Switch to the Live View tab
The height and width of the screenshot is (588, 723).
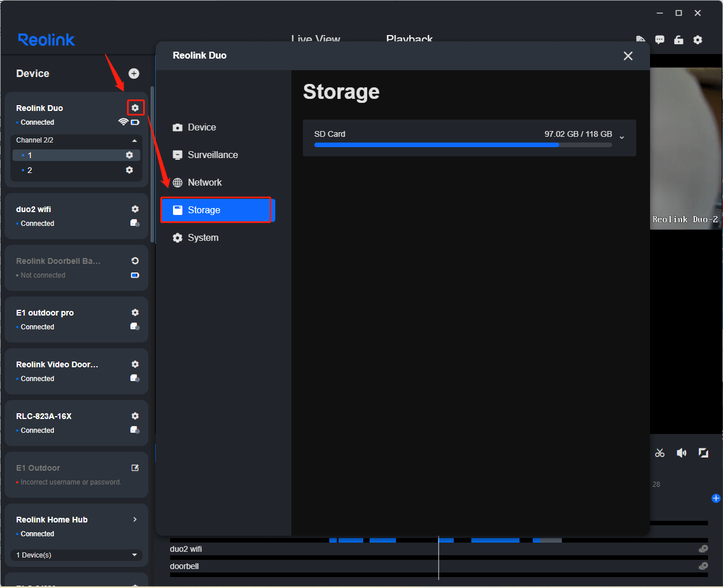tap(316, 39)
